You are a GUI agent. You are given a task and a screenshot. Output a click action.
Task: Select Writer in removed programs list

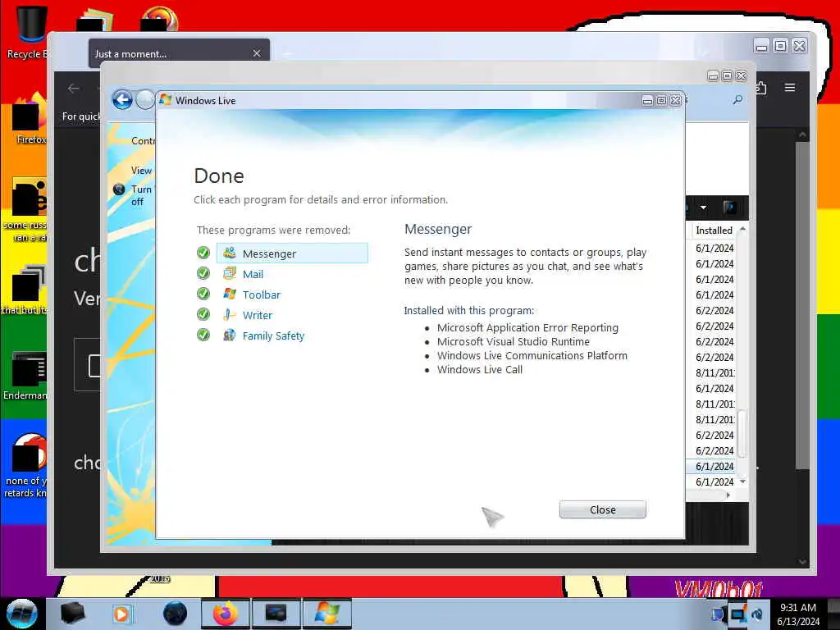pos(257,315)
